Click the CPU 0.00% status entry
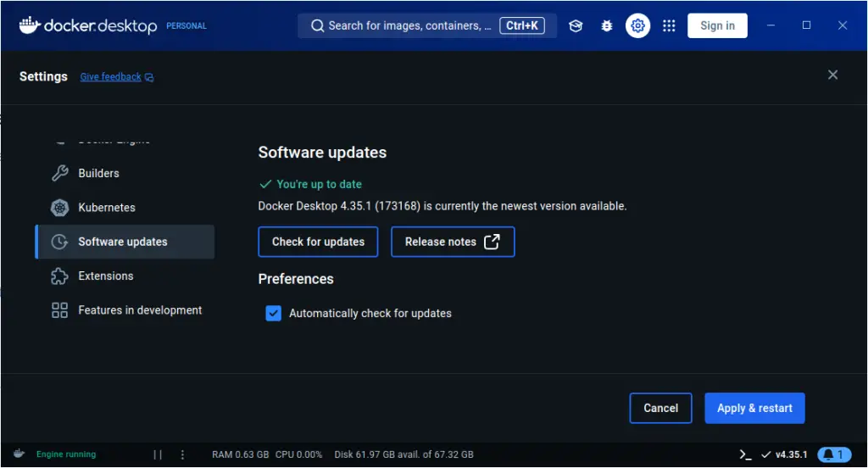Screen dimensions: 868x468 click(299, 454)
